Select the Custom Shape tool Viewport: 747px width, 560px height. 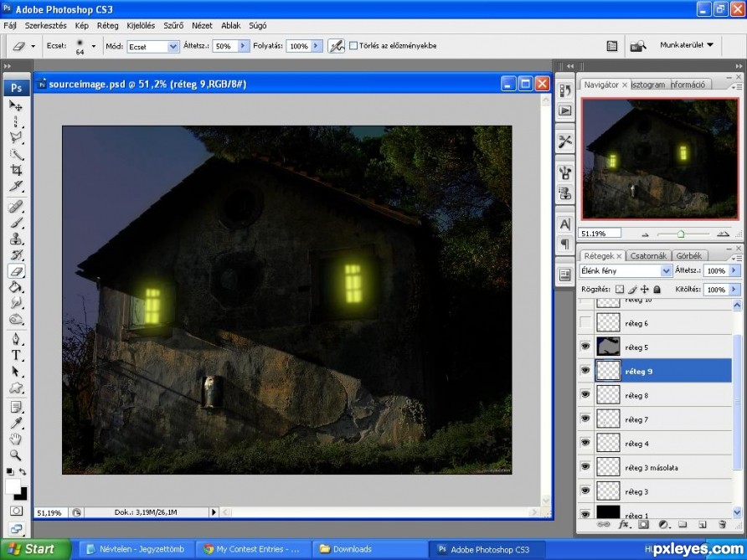click(x=16, y=388)
